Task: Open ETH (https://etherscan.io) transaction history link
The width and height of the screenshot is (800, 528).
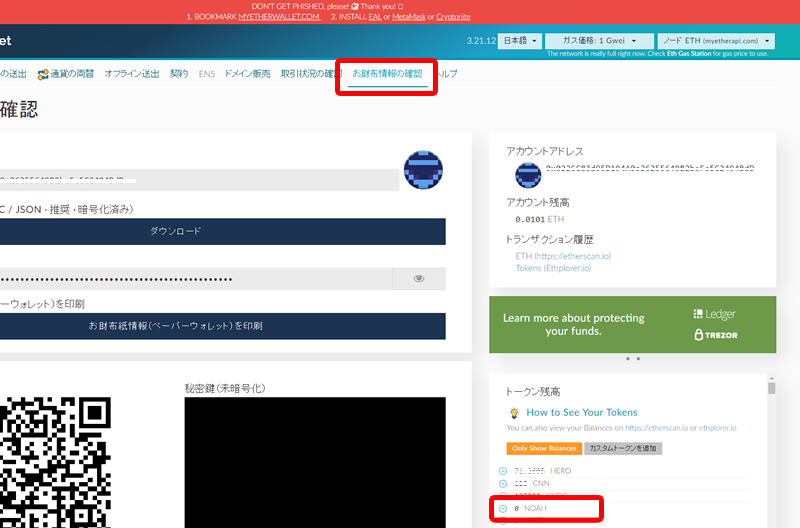Action: tap(563, 256)
